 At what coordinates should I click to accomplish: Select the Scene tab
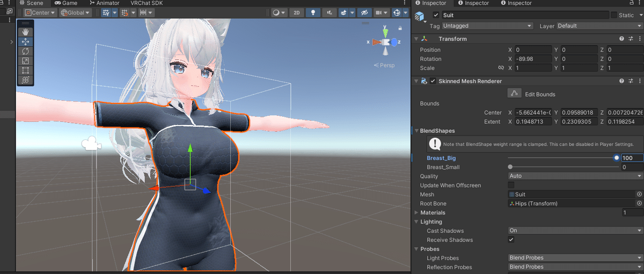click(31, 3)
